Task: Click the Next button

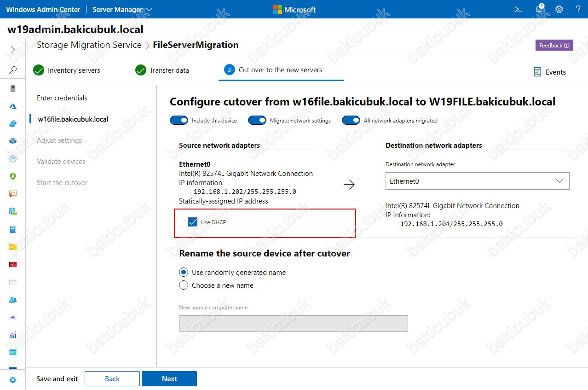Action: click(x=169, y=378)
